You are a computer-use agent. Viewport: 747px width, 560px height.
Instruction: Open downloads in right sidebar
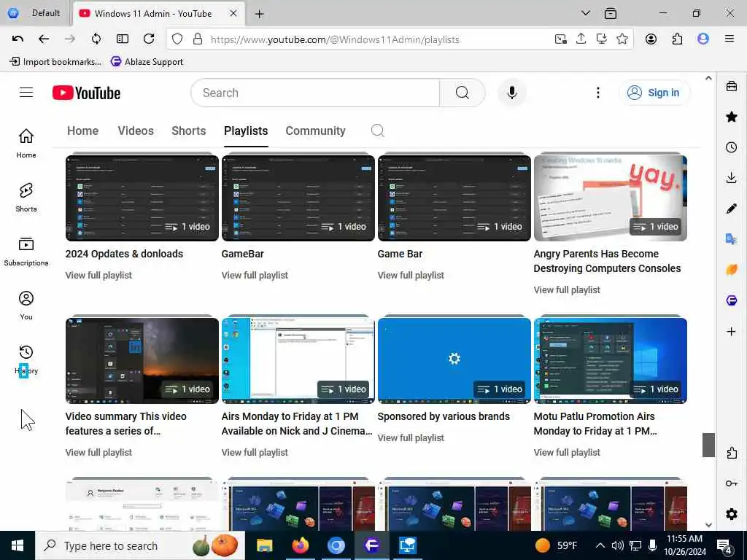point(731,178)
